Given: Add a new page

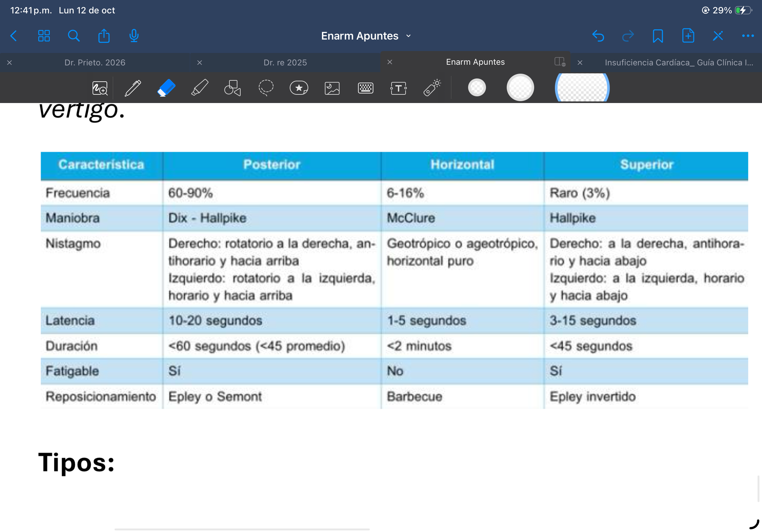Looking at the screenshot, I should coord(688,35).
